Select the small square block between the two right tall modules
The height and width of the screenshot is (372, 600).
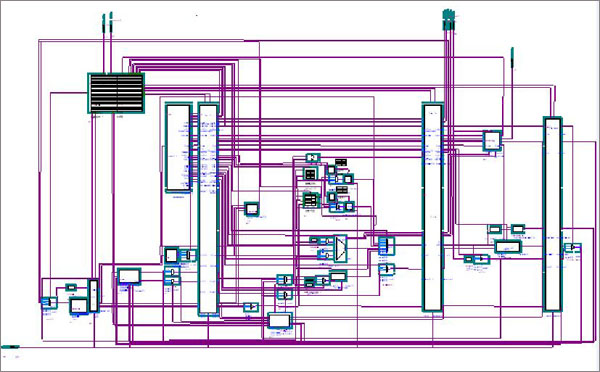[492, 140]
